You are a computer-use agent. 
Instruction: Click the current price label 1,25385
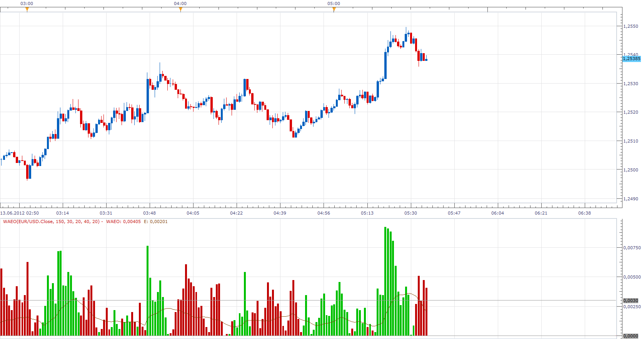point(632,59)
